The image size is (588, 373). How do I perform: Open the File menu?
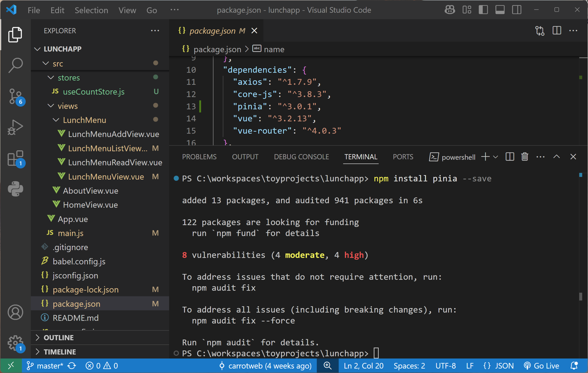tap(34, 10)
